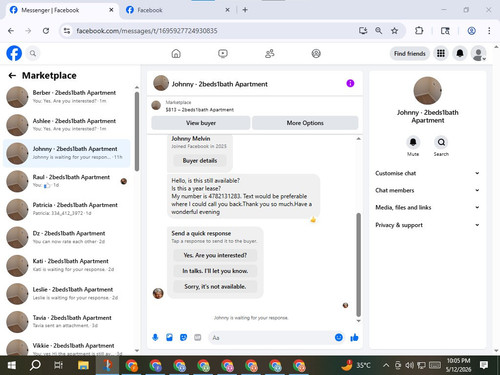Click the View buyer button
Screen dimensions: 500x375
point(201,123)
